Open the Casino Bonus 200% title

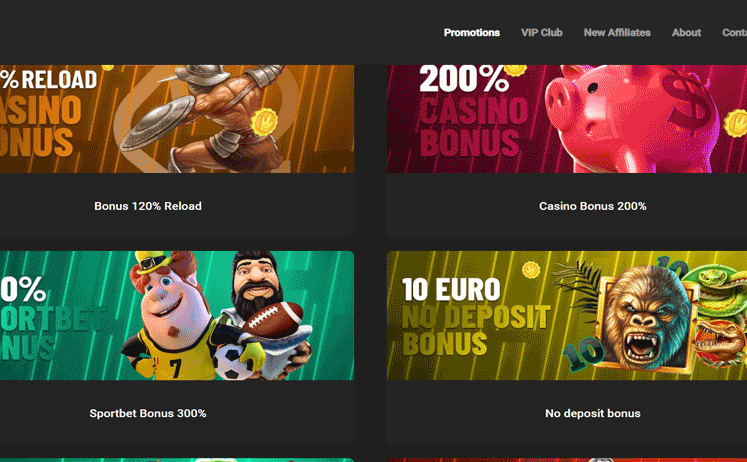pyautogui.click(x=593, y=206)
